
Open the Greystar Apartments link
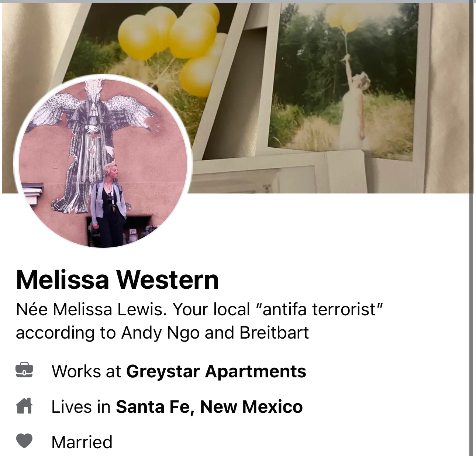(x=216, y=371)
